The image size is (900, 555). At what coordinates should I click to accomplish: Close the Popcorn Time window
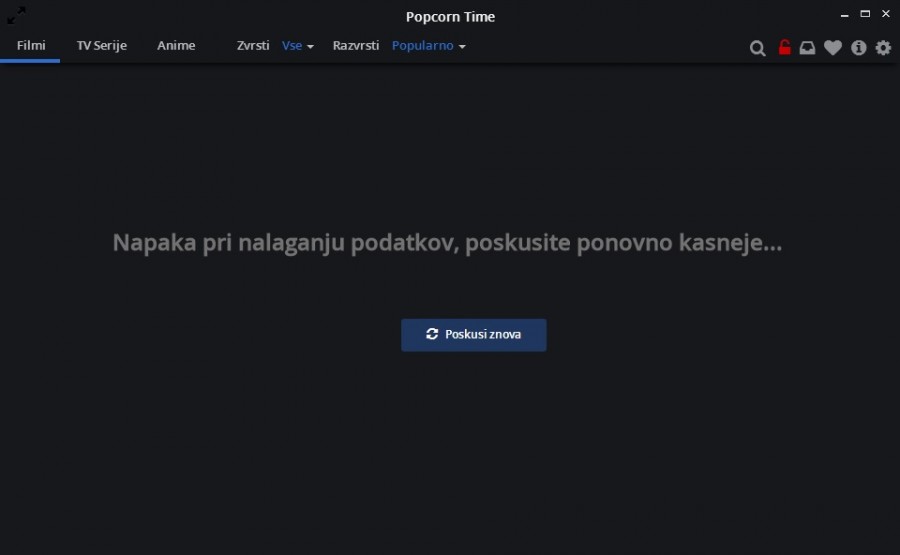click(x=885, y=14)
